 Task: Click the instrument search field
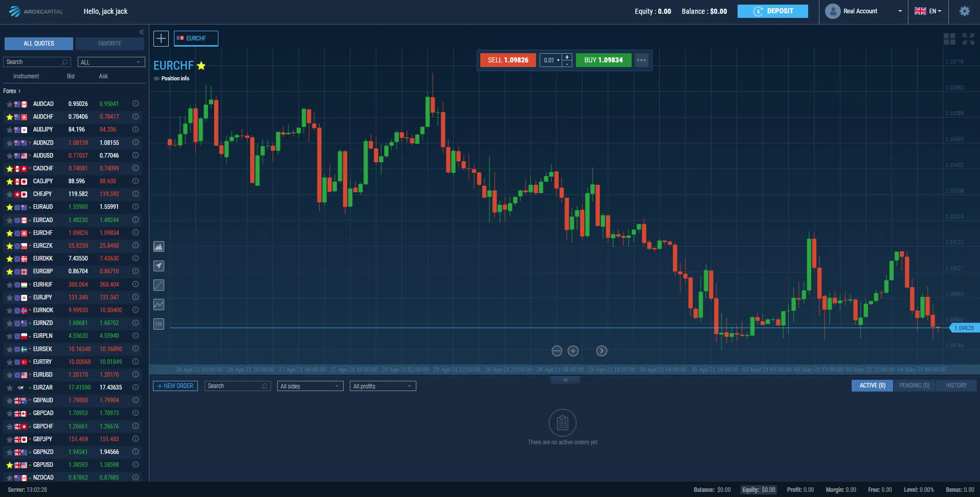37,62
